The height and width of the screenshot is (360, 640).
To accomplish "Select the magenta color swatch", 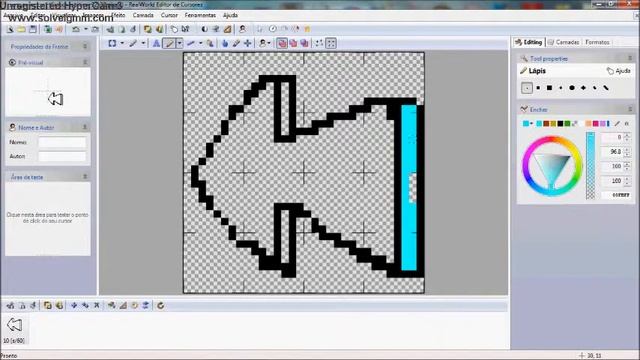I will coord(596,123).
